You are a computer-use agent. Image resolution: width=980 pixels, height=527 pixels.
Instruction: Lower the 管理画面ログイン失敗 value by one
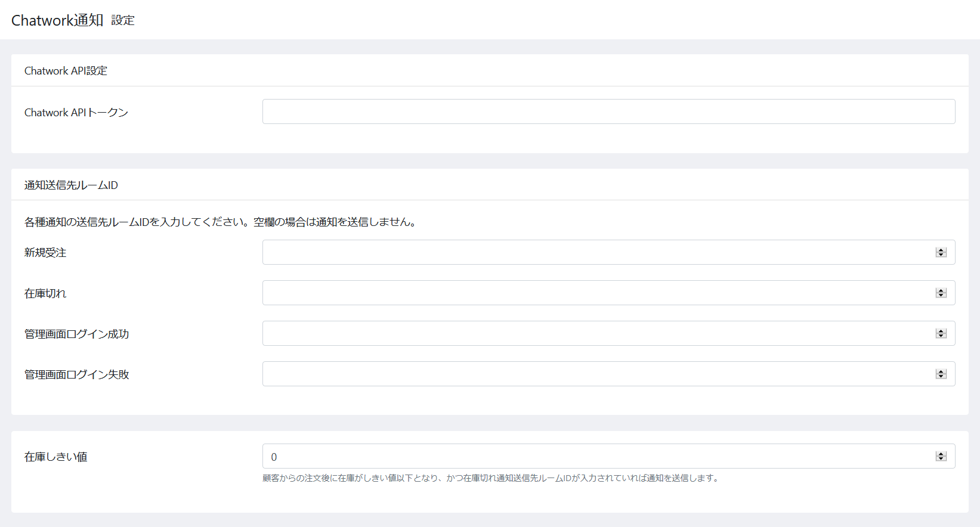(x=941, y=377)
